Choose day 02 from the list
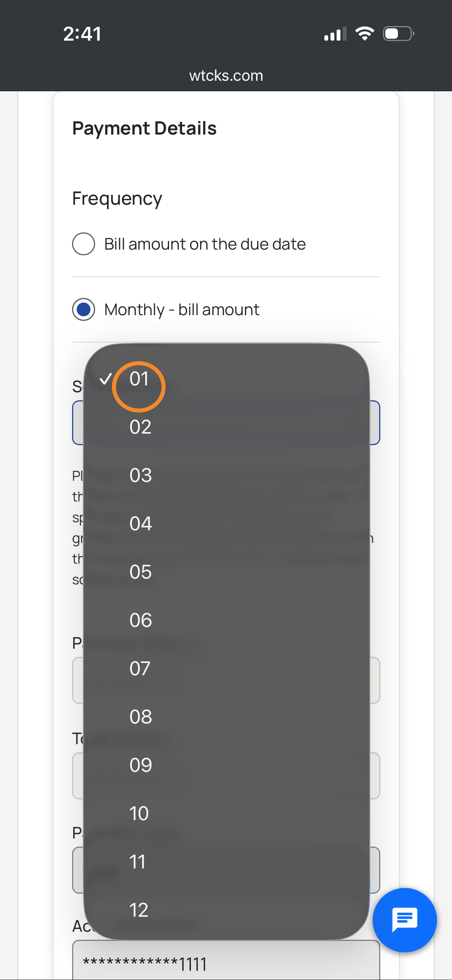Viewport: 452px width, 980px height. tap(140, 427)
